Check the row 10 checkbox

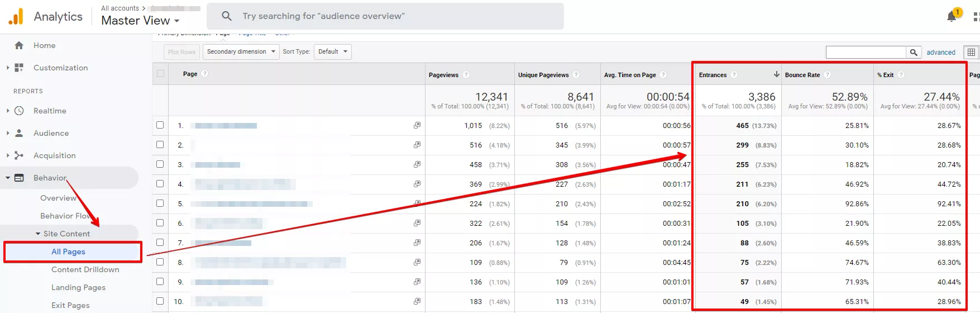(x=160, y=301)
